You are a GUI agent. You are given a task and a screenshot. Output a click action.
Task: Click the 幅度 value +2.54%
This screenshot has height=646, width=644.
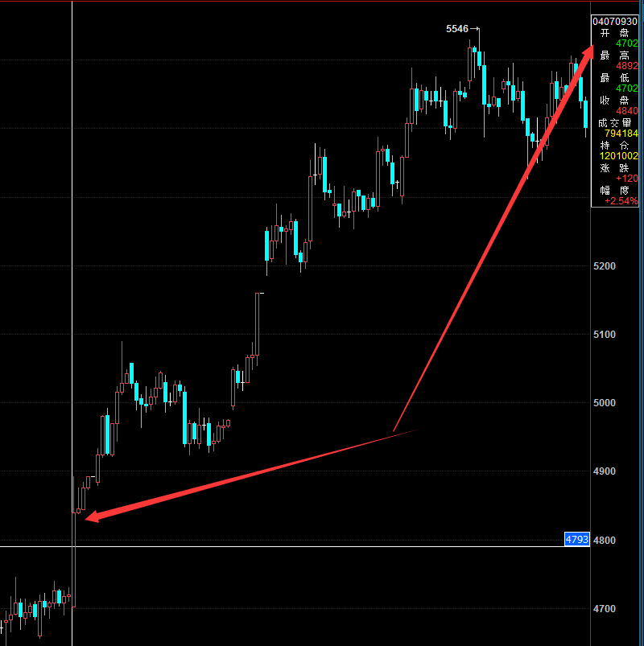[622, 200]
